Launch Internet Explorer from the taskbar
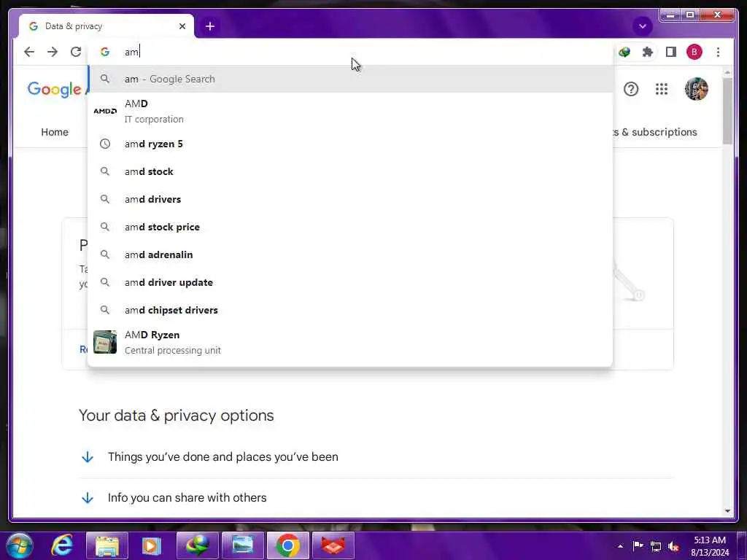Image resolution: width=747 pixels, height=560 pixels. click(63, 545)
